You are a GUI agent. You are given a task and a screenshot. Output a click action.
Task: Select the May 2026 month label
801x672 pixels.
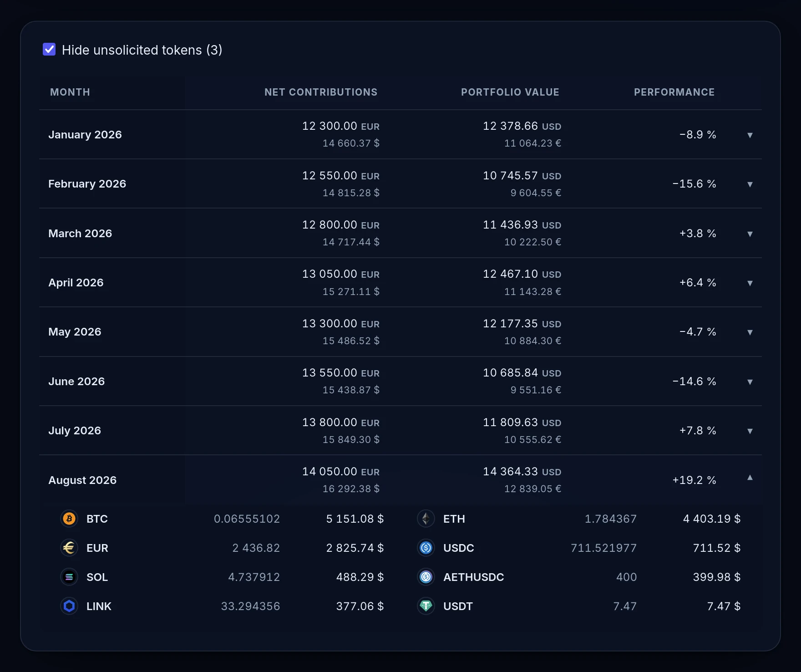75,332
